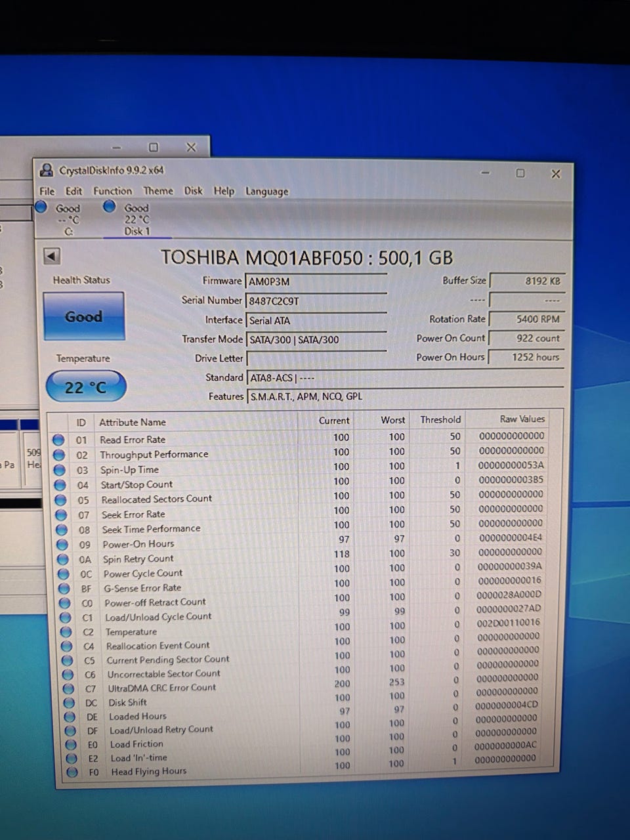The image size is (630, 840).
Task: Close the CrystalDiskInfo window
Action: tap(556, 174)
